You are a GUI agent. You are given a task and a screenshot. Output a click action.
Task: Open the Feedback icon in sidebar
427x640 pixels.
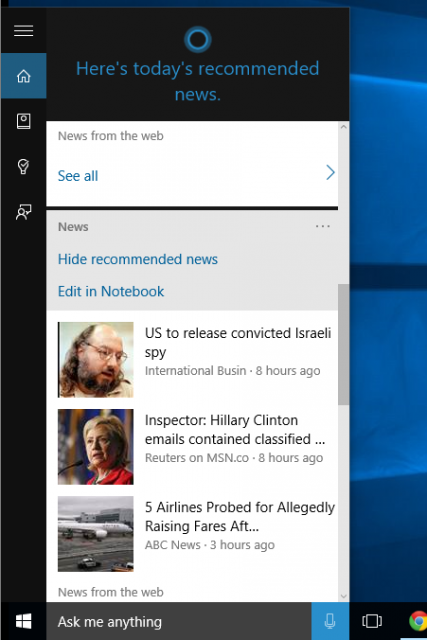coord(24,212)
